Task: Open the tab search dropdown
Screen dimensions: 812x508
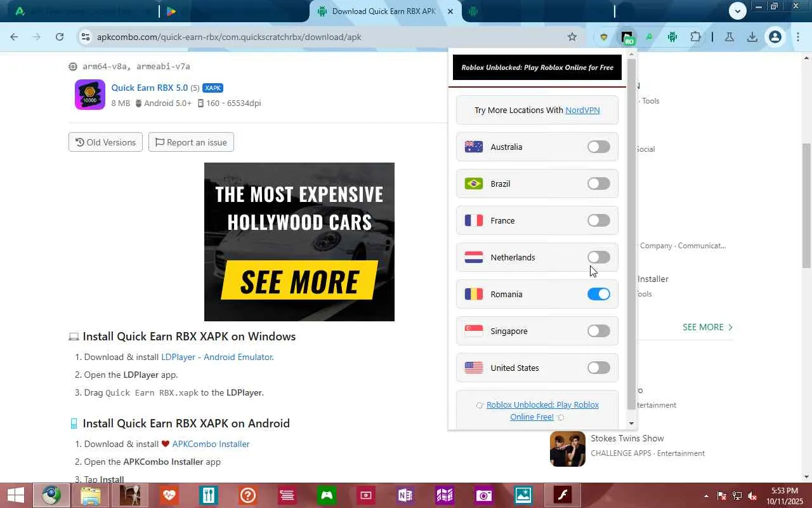Action: 737,11
